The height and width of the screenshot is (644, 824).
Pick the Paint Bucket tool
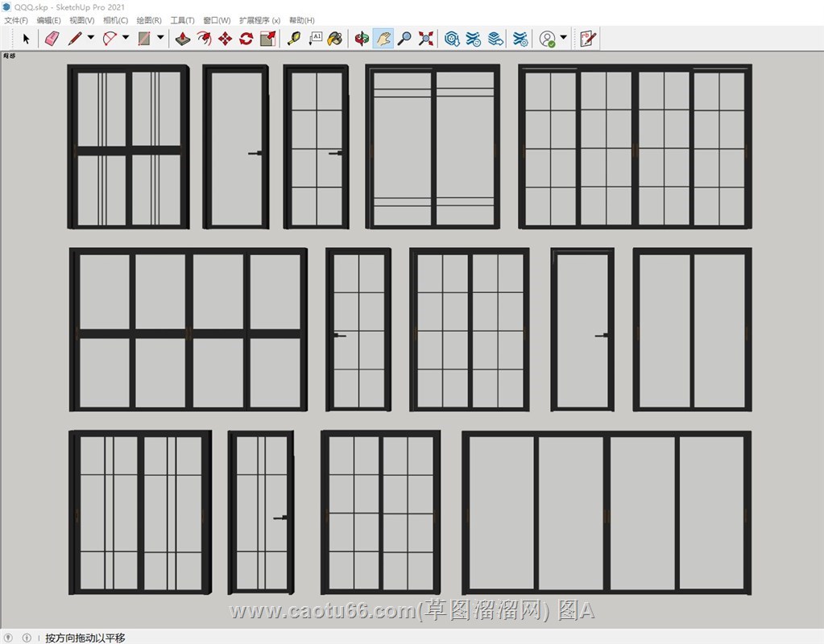coord(335,39)
